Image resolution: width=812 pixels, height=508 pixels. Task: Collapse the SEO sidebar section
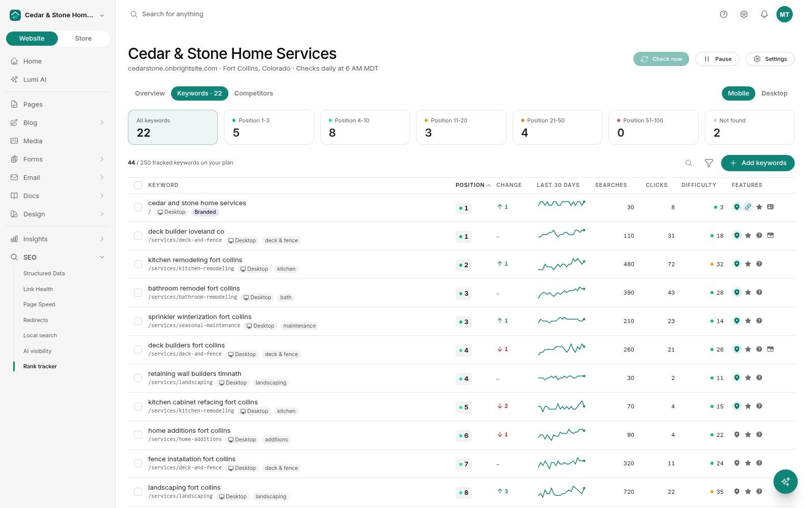pyautogui.click(x=102, y=258)
